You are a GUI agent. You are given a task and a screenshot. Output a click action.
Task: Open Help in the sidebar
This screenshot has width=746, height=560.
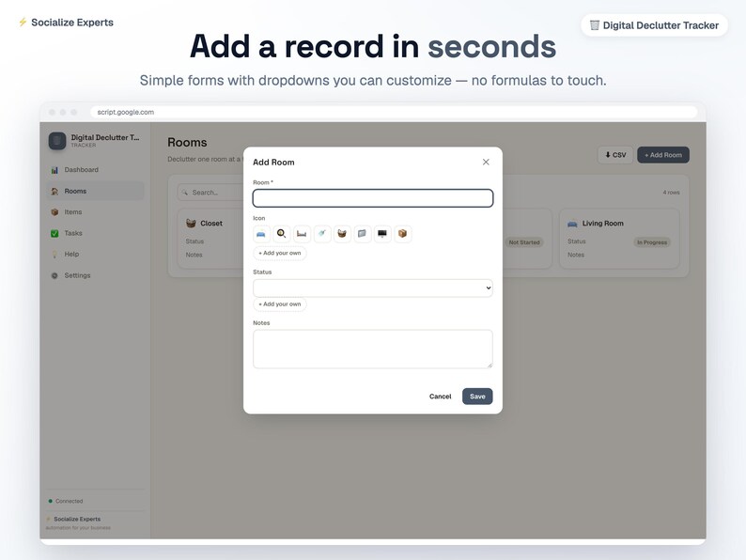95,255
